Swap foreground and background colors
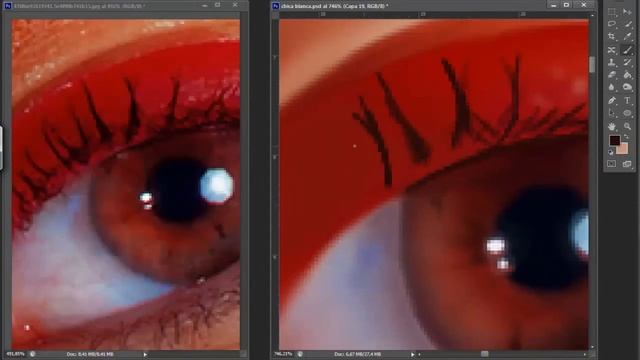Image resolution: width=640 pixels, height=360 pixels. tap(627, 137)
